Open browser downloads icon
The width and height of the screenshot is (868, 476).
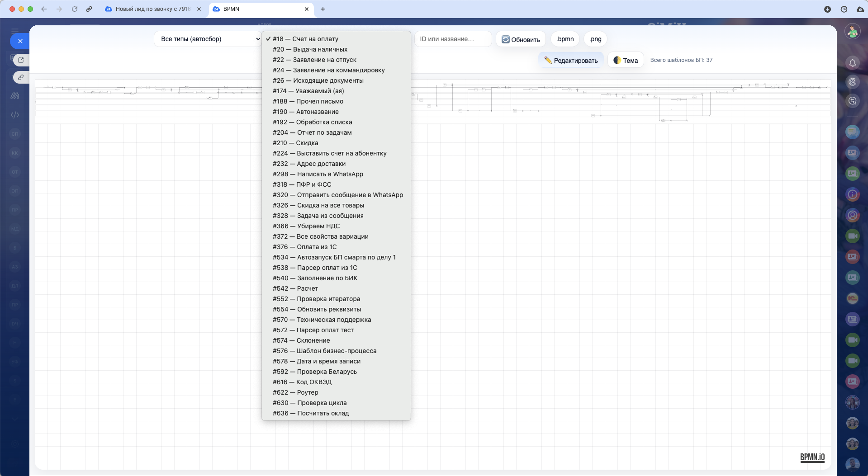(x=827, y=9)
